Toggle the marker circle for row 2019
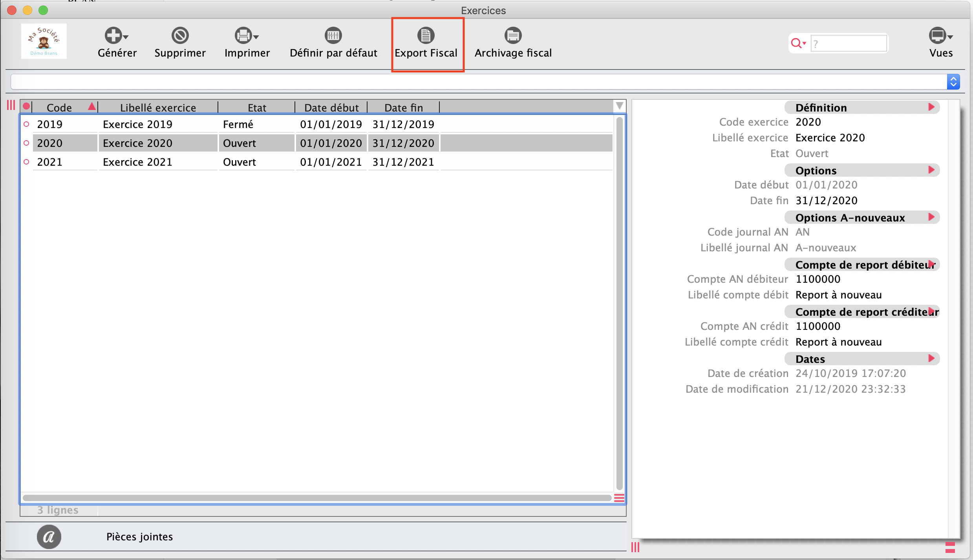 point(26,124)
